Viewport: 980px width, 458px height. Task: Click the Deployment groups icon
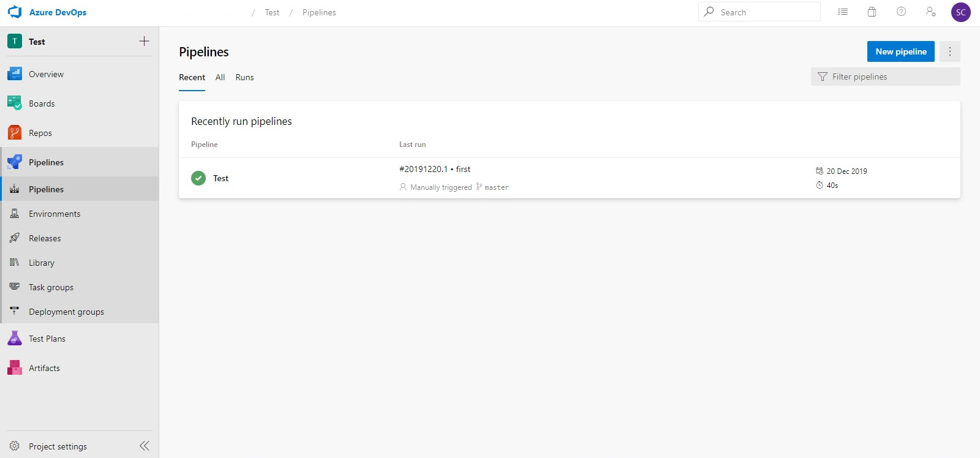click(15, 311)
